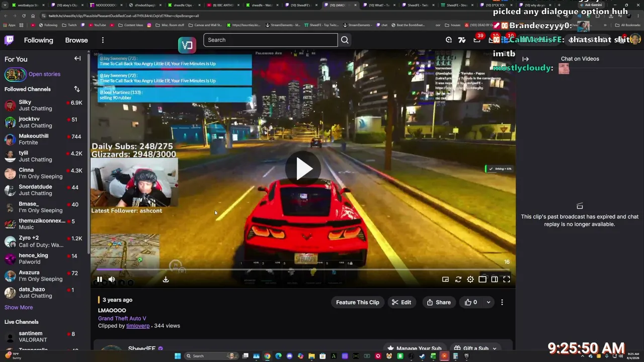This screenshot has height=362, width=644.
Task: Toggle theatre mode on player
Action: click(482, 280)
